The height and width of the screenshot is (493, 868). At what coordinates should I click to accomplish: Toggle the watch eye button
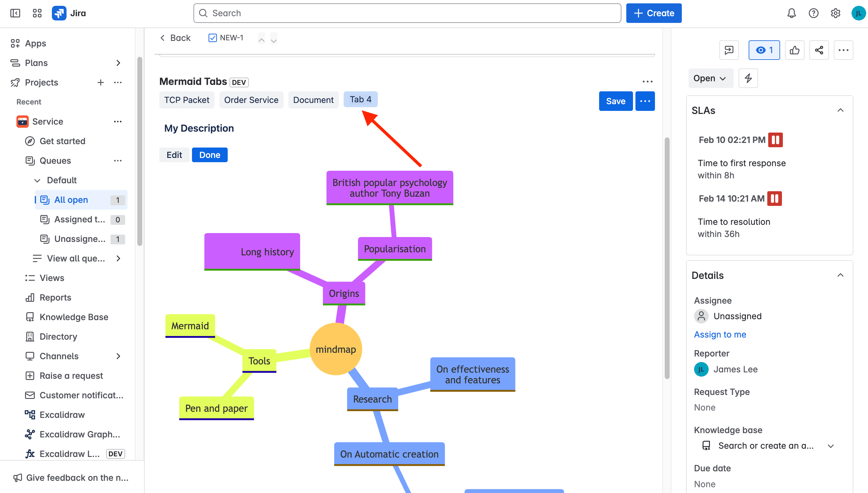point(764,50)
